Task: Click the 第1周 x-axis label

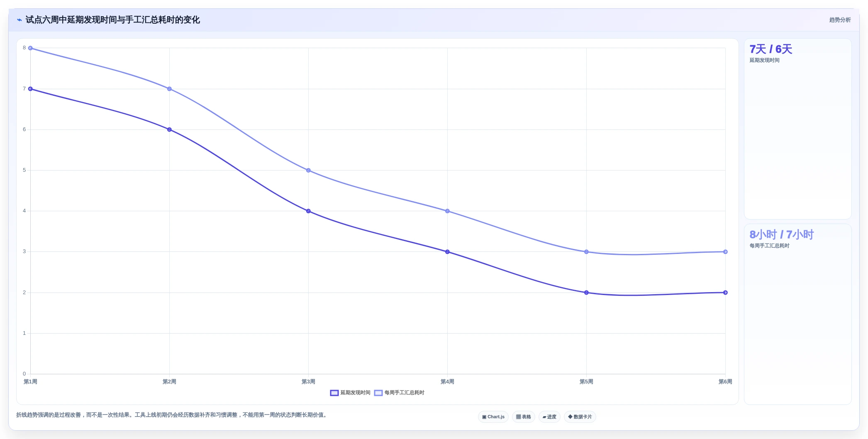Action: [30, 382]
